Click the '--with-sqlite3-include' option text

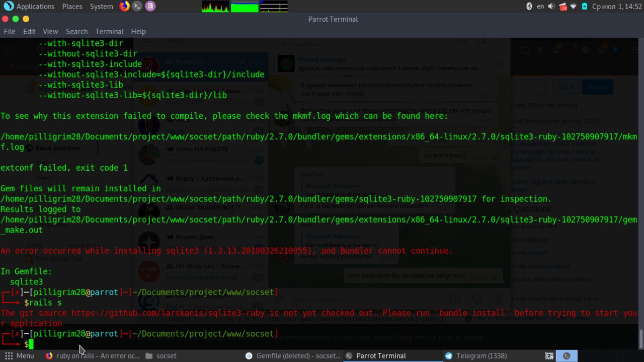tap(90, 64)
